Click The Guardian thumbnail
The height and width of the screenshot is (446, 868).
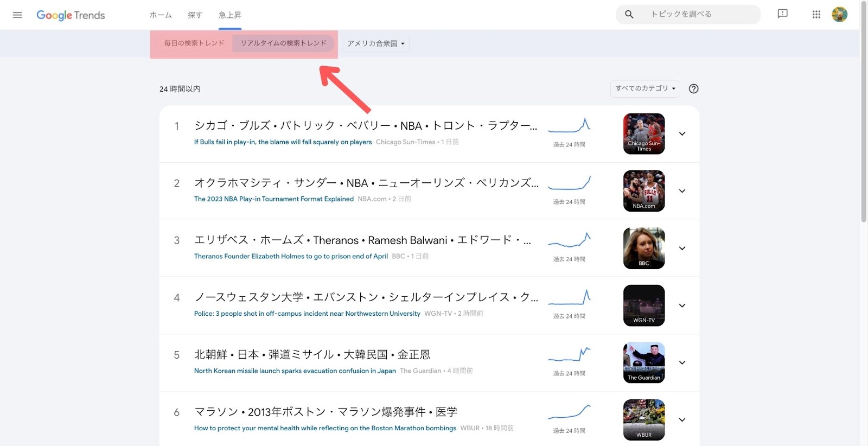(x=644, y=362)
